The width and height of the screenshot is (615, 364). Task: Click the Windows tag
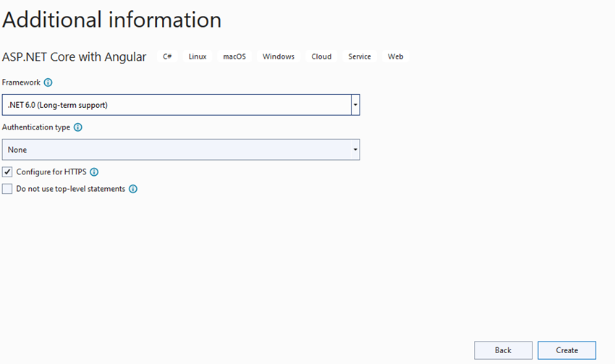point(279,56)
